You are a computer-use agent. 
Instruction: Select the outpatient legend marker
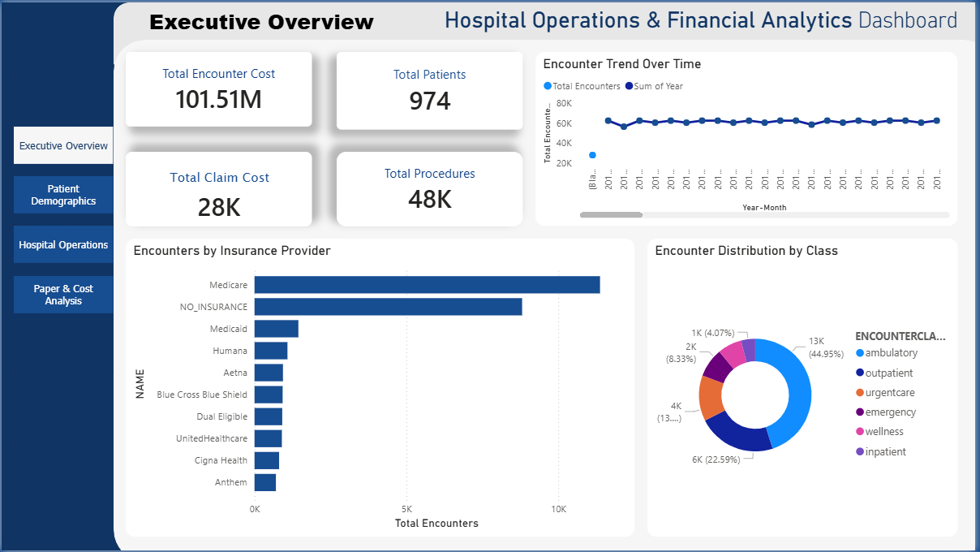click(x=860, y=373)
